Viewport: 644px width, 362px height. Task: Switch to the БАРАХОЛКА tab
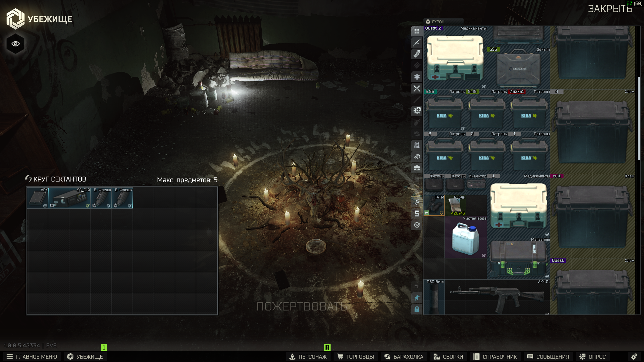[x=404, y=356]
